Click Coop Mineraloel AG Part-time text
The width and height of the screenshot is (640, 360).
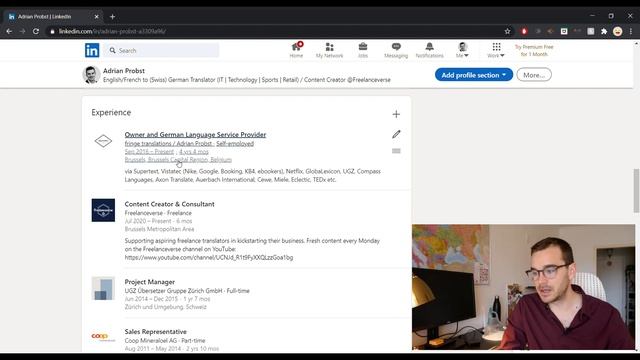(x=165, y=340)
